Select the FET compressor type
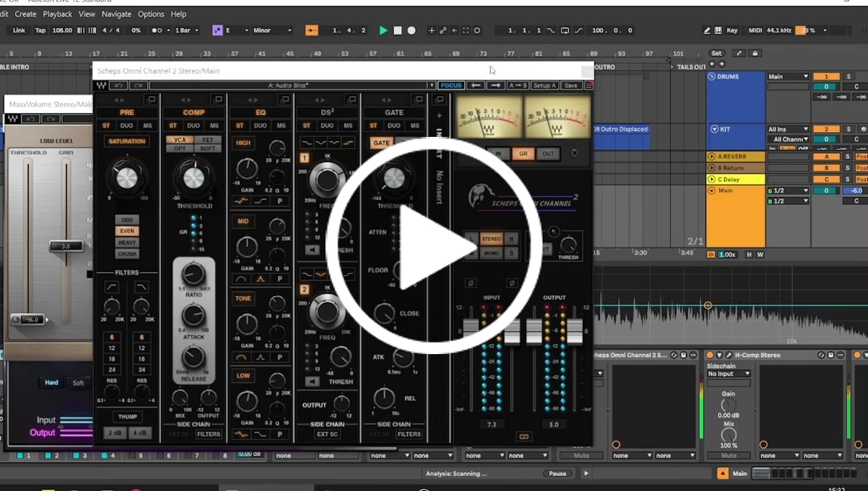Image resolution: width=868 pixels, height=491 pixels. pos(207,140)
